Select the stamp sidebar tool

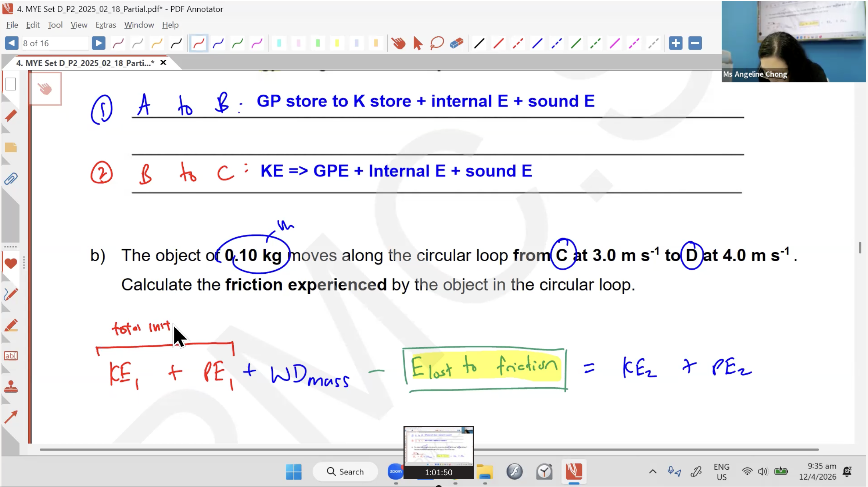[x=11, y=387]
